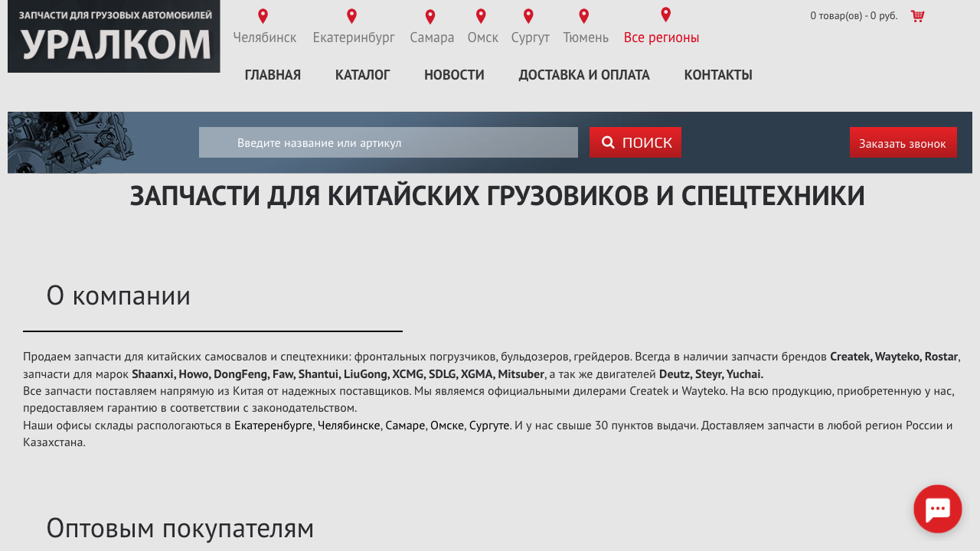Image resolution: width=980 pixels, height=551 pixels.
Task: Open the ДОСТАВКА И ОПЛАТА menu item
Action: pos(584,75)
